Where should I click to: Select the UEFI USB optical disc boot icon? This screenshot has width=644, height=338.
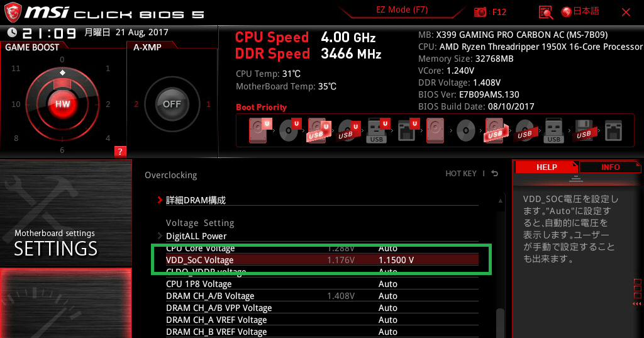[x=348, y=130]
